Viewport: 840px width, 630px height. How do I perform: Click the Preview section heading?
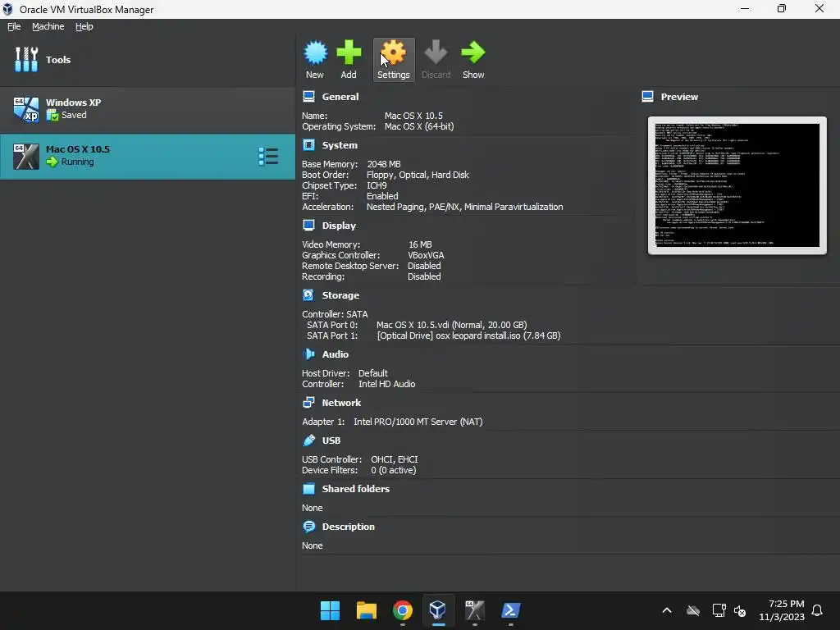pos(679,97)
